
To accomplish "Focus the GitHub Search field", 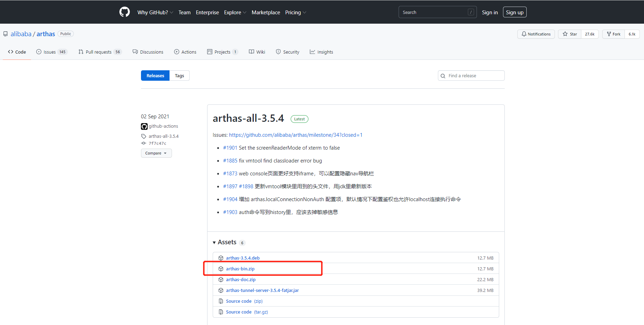I will tap(438, 12).
